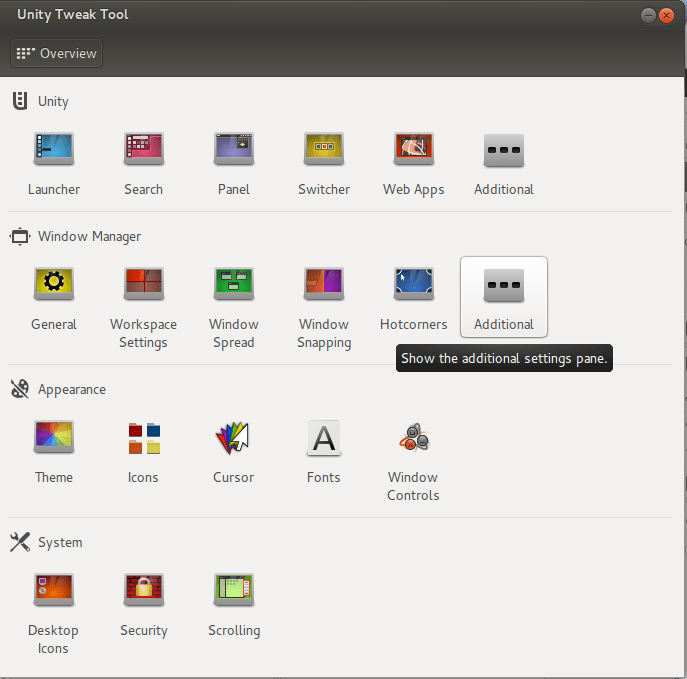Minimize the Unity Tweak Tool window
687x679 pixels.
[648, 15]
